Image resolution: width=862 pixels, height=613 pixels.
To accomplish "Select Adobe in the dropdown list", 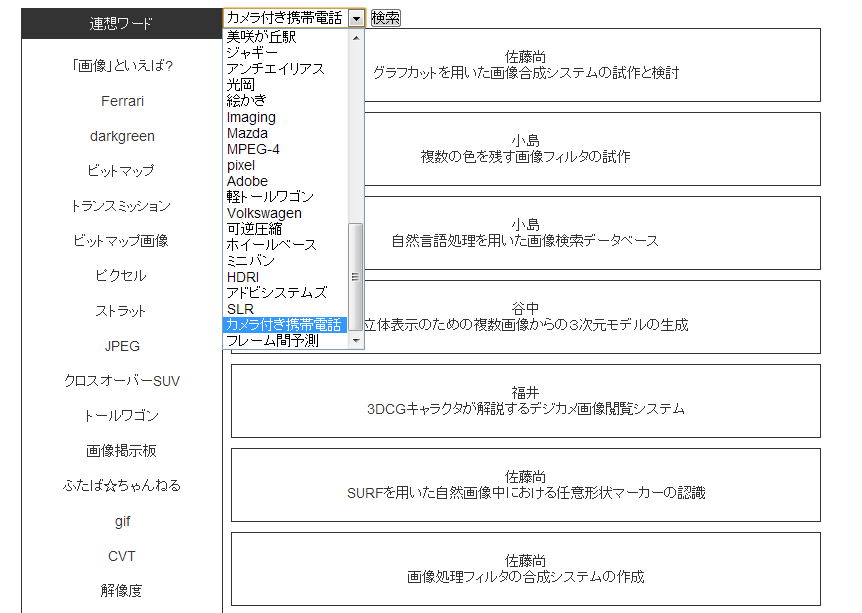I will pos(285,181).
